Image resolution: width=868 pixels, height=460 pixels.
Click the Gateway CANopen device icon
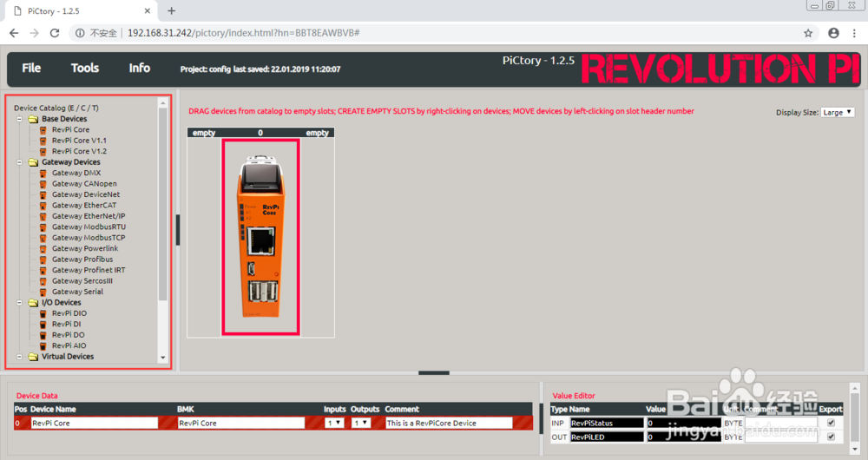pyautogui.click(x=43, y=184)
